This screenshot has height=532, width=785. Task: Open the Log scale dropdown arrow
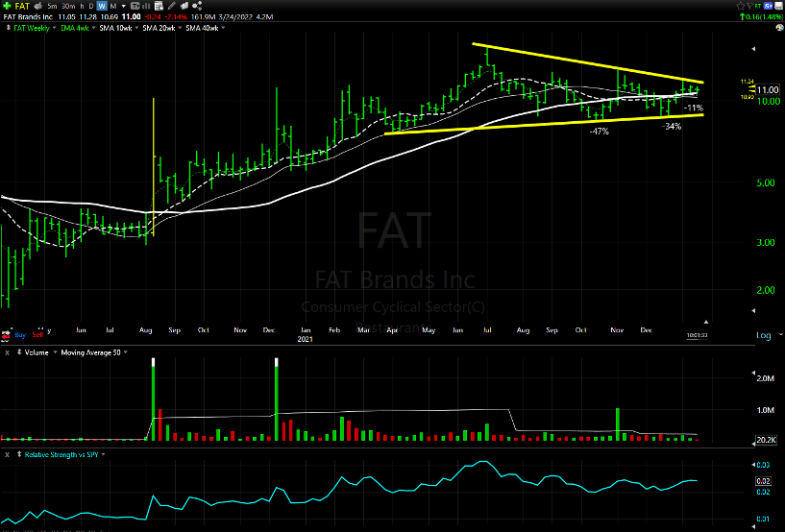(780, 334)
